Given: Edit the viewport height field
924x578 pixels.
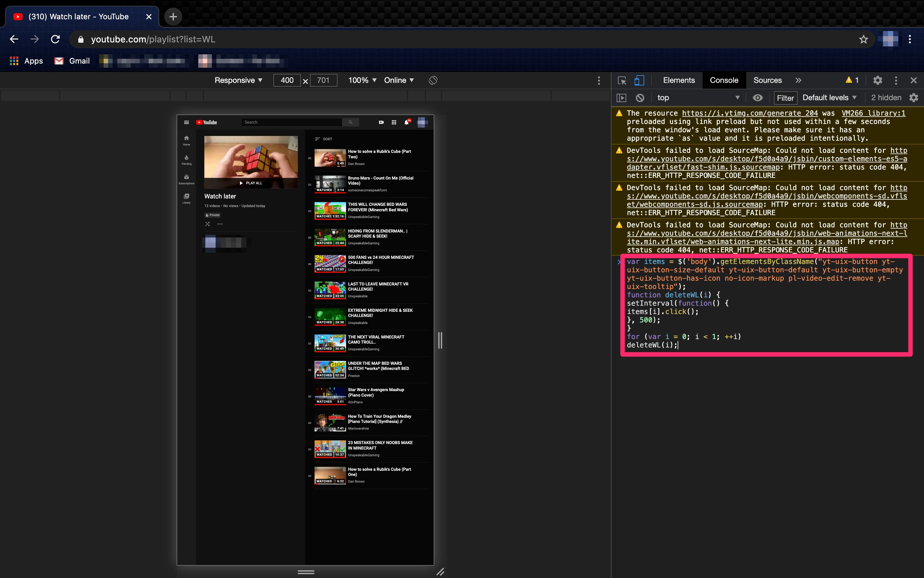Looking at the screenshot, I should [x=323, y=80].
